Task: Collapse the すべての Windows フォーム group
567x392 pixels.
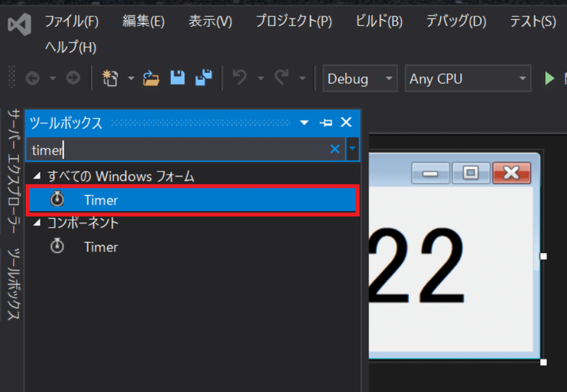Action: 37,176
